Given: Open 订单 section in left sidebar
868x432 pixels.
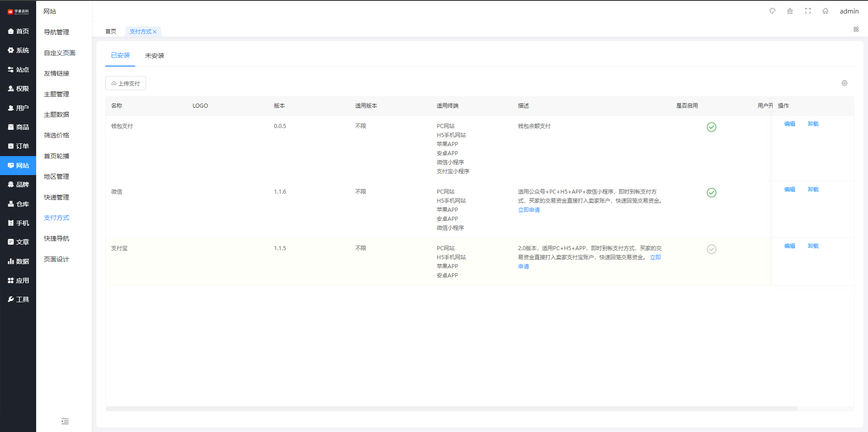Looking at the screenshot, I should tap(18, 146).
